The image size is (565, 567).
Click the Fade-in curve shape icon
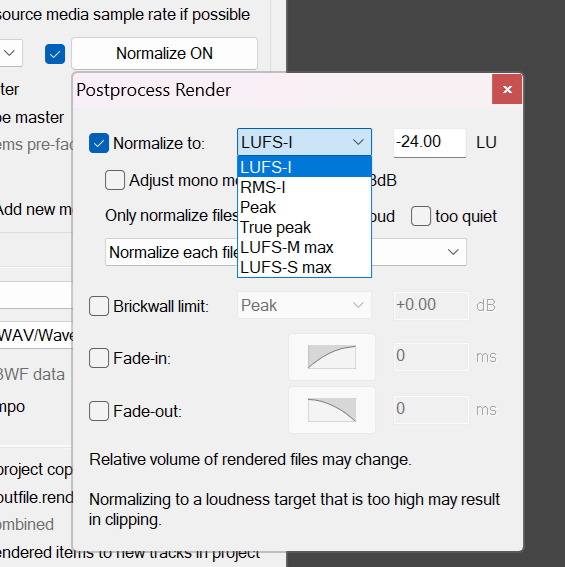pyautogui.click(x=332, y=357)
